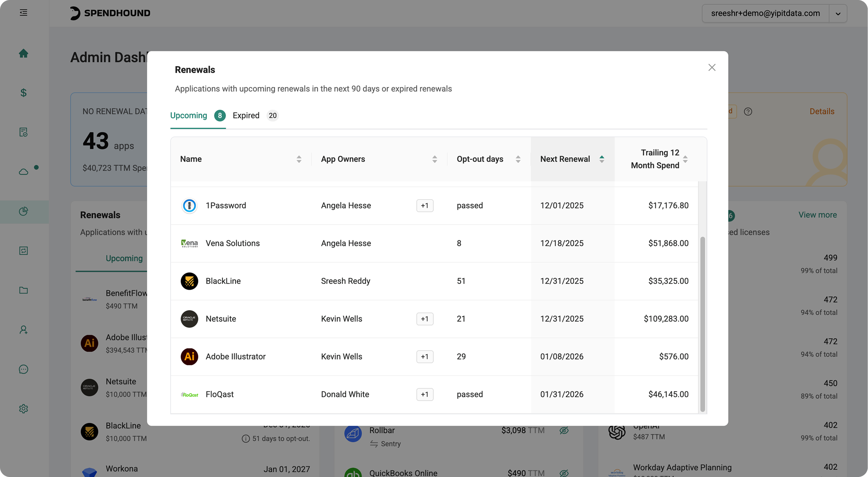The height and width of the screenshot is (477, 868).
Task: Click the chat bubble sidebar icon
Action: point(23,369)
